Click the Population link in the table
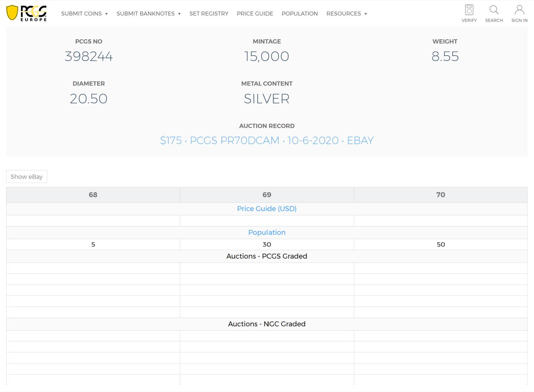Viewport: 534px width, 392px height. [x=267, y=232]
